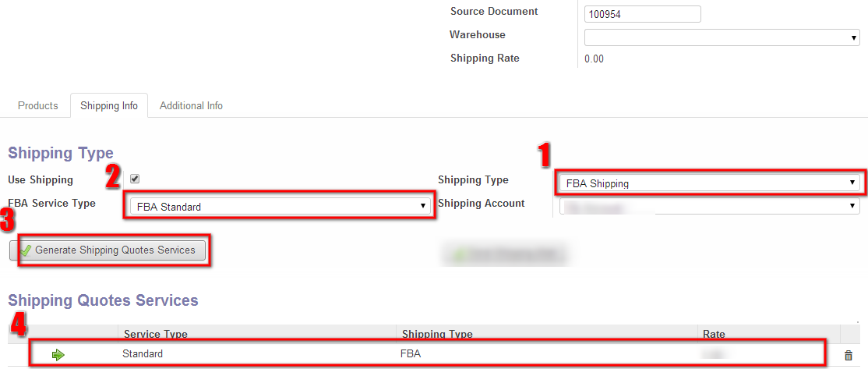Open the Additional Info tab
The height and width of the screenshot is (369, 868).
(x=191, y=105)
